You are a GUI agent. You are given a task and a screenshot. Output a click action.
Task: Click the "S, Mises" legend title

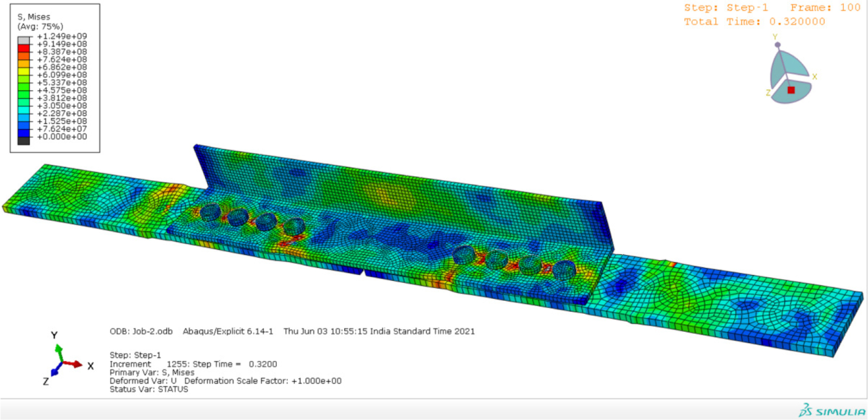(x=34, y=17)
